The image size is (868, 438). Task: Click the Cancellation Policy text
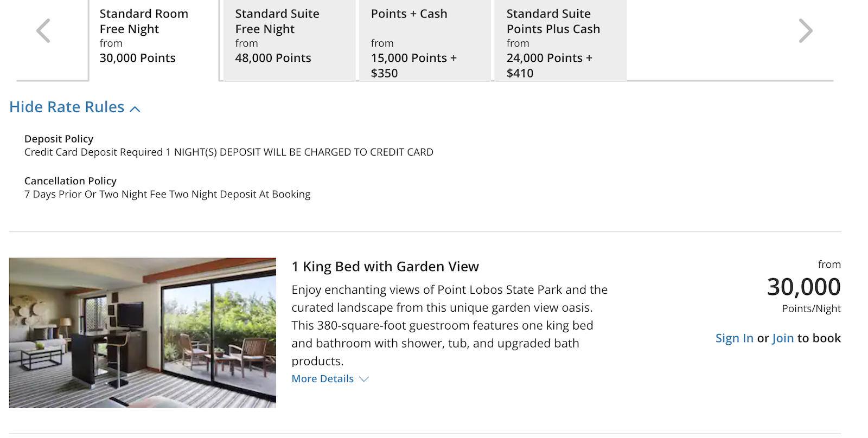tap(70, 181)
